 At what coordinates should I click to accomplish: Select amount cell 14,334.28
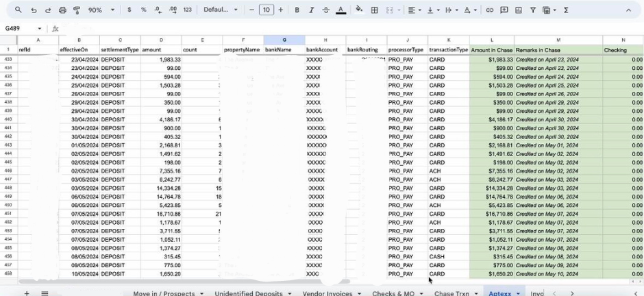coord(161,188)
